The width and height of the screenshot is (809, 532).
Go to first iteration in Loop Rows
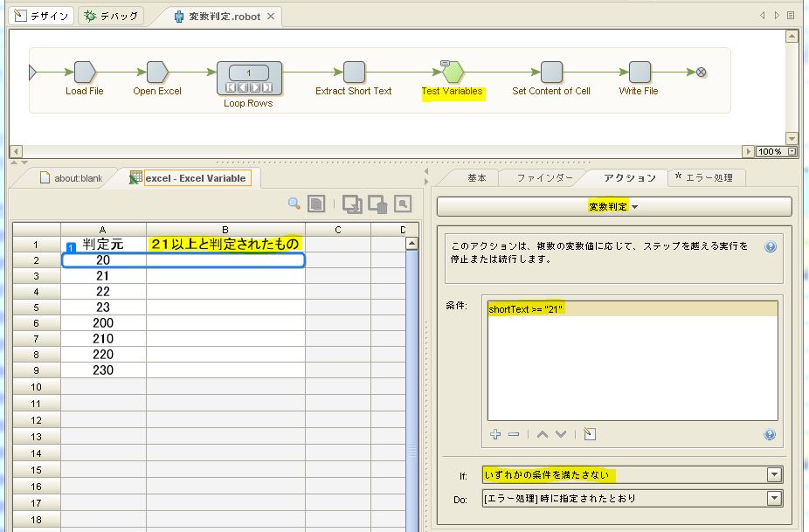pyautogui.click(x=232, y=87)
